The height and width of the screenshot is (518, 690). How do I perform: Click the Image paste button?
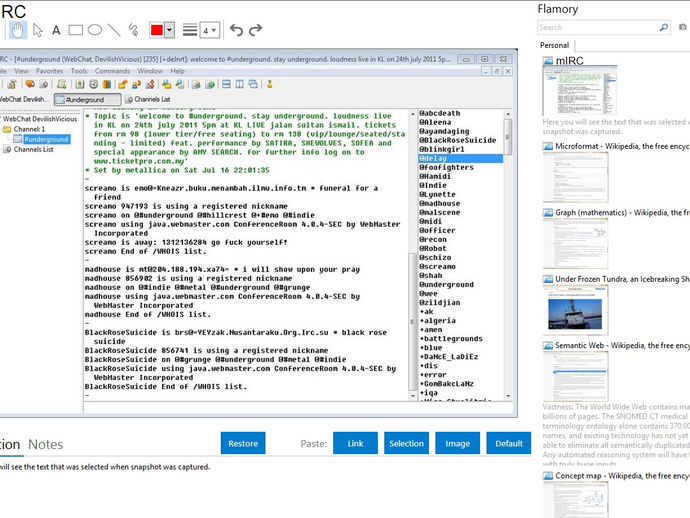coord(457,443)
